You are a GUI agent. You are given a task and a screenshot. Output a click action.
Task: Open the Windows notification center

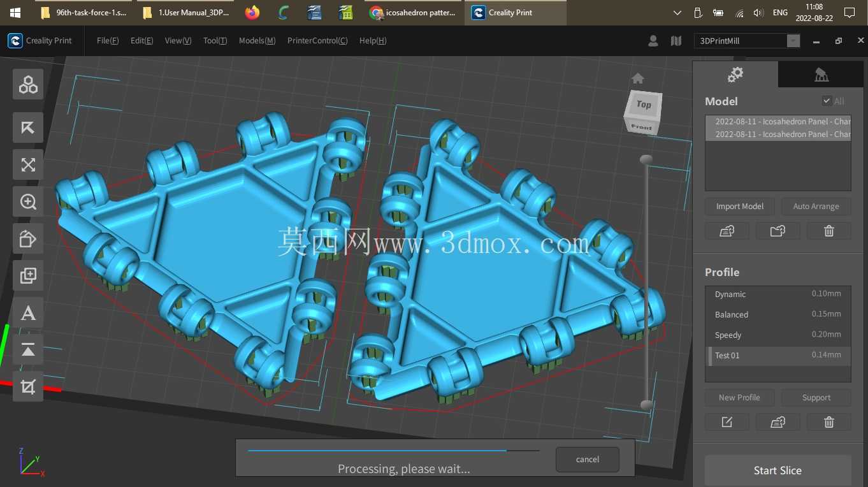[849, 13]
